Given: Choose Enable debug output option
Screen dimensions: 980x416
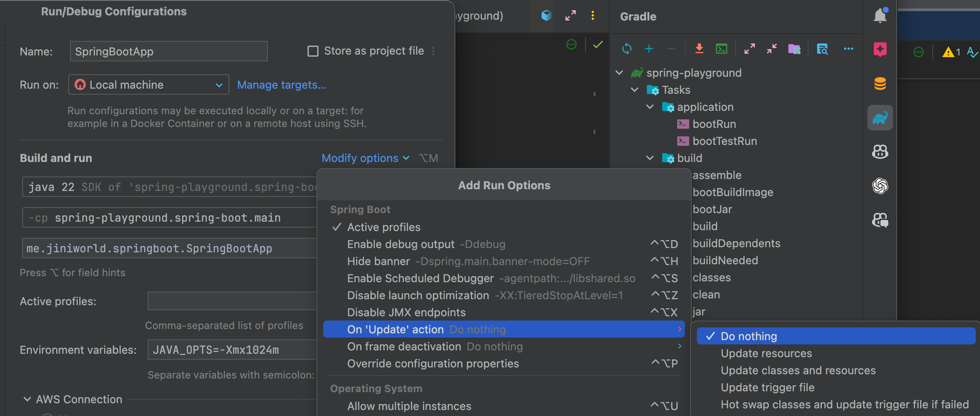Looking at the screenshot, I should pos(504,244).
